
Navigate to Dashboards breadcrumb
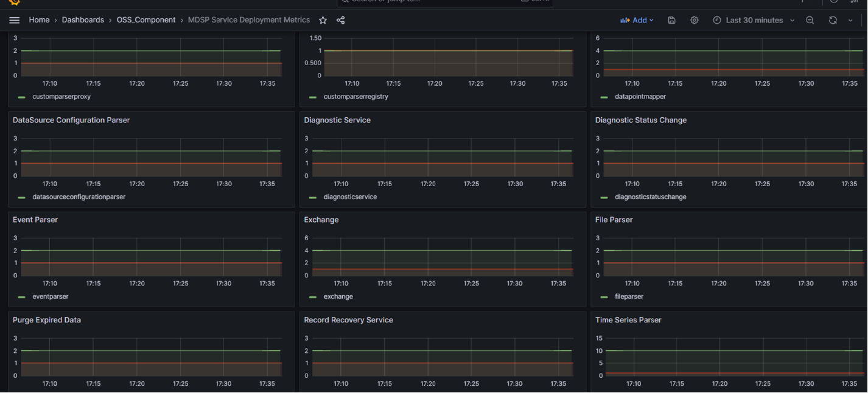pos(83,20)
